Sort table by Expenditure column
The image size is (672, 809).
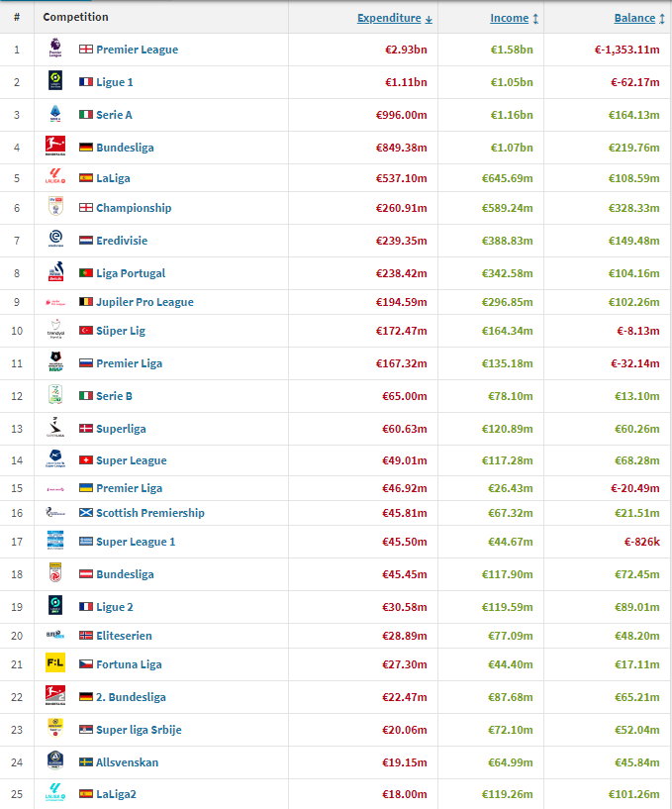[395, 18]
